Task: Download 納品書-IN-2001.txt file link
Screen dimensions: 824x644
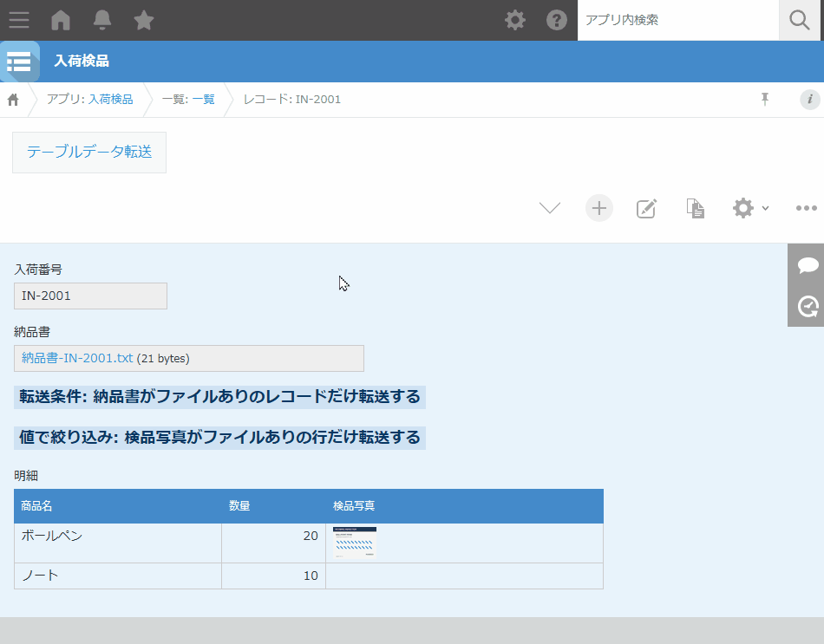Action: coord(77,358)
